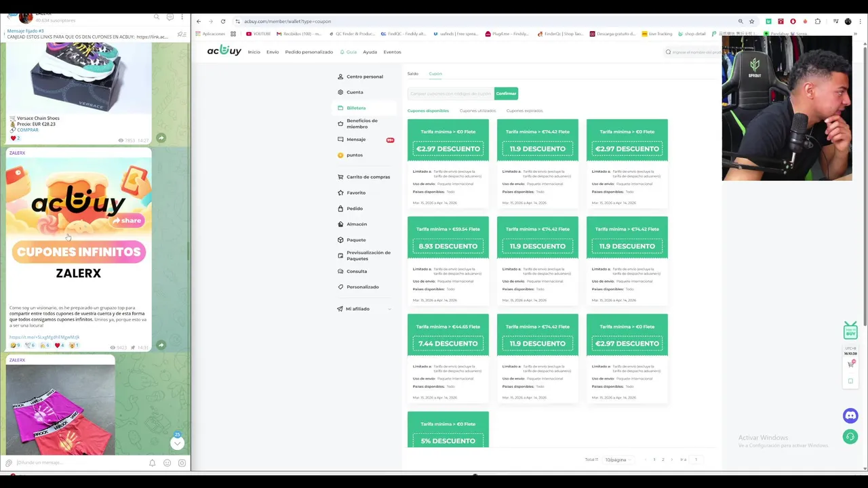This screenshot has width=868, height=488.
Task: Open the YOUTUBE bookmark
Action: (258, 33)
